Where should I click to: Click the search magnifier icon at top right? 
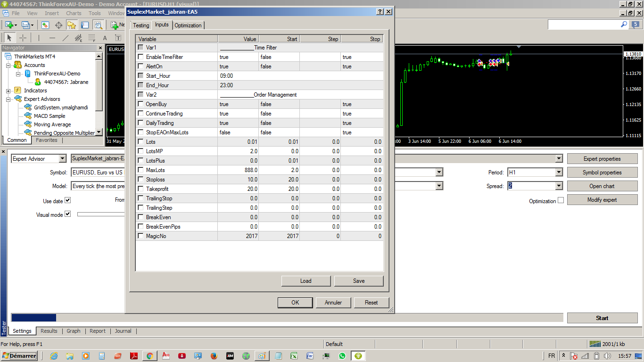(x=624, y=25)
